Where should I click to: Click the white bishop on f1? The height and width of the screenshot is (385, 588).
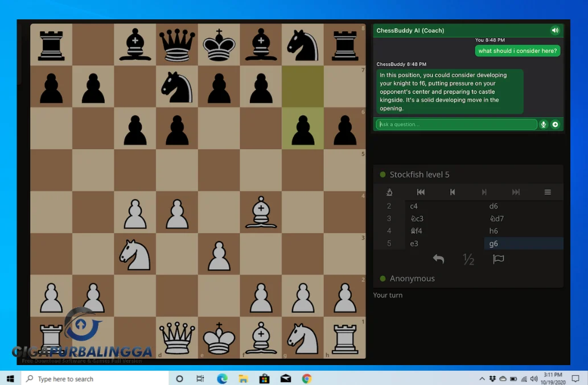click(x=261, y=338)
